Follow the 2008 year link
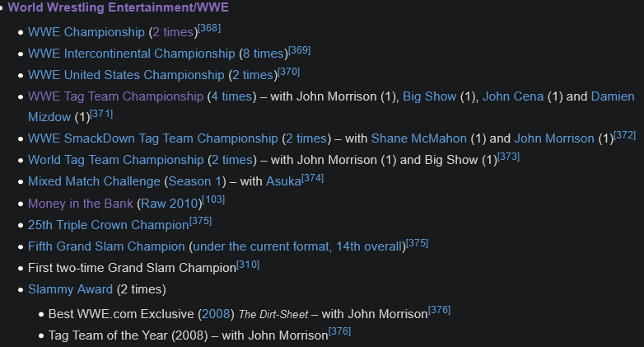Screen dimensions: 644x347 pos(216,314)
